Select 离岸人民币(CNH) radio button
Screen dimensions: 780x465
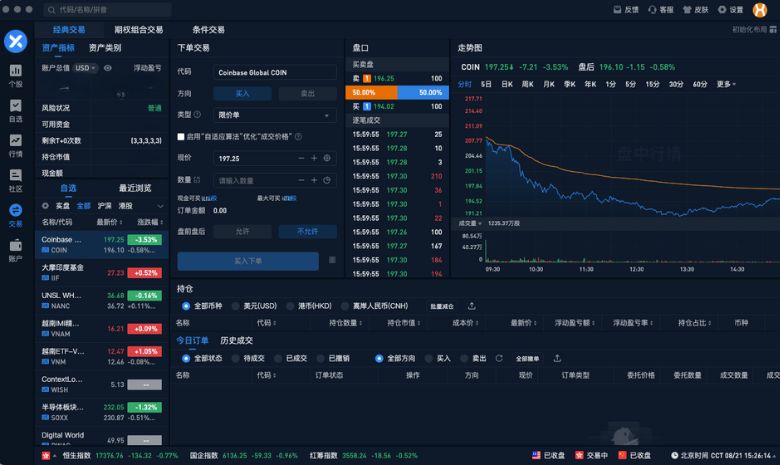(x=345, y=306)
